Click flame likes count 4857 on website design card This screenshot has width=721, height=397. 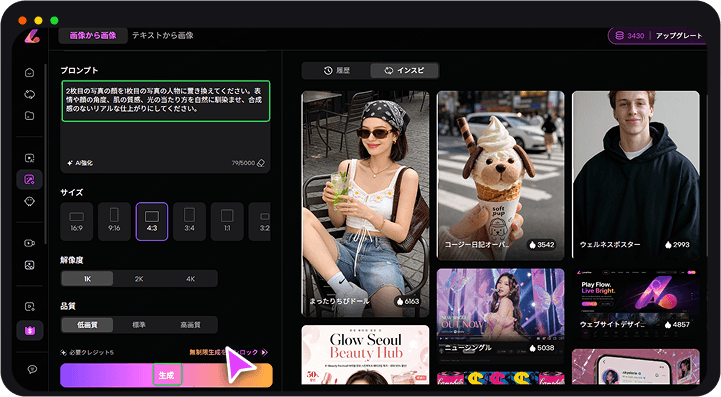point(676,324)
